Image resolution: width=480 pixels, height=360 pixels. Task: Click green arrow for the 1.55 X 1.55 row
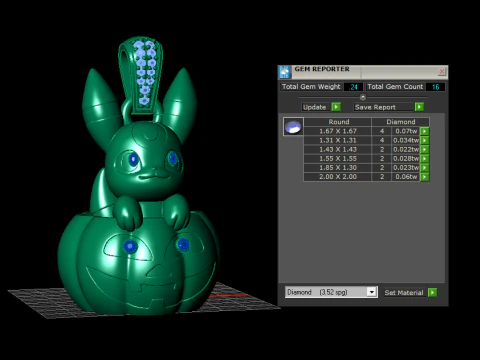pyautogui.click(x=424, y=159)
